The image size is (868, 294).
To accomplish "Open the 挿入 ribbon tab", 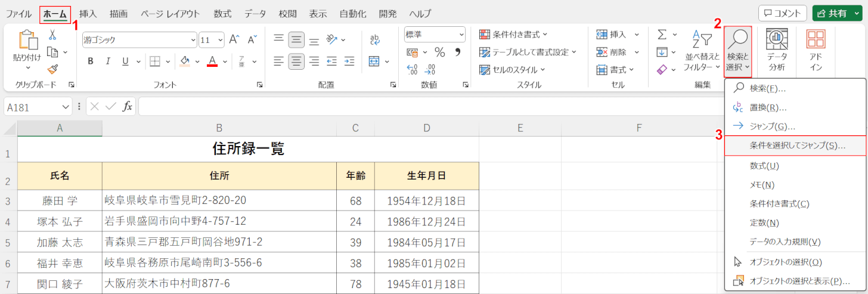I will tap(88, 13).
